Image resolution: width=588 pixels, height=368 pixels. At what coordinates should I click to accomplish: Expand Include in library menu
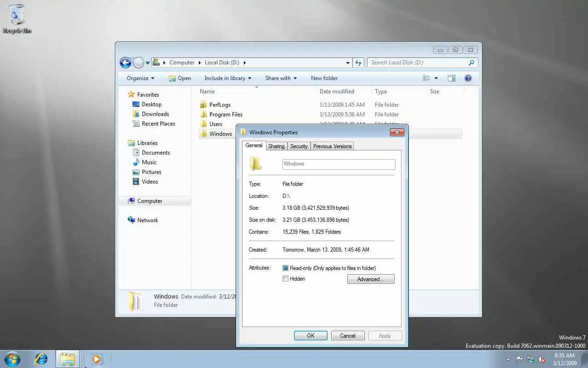(x=228, y=78)
